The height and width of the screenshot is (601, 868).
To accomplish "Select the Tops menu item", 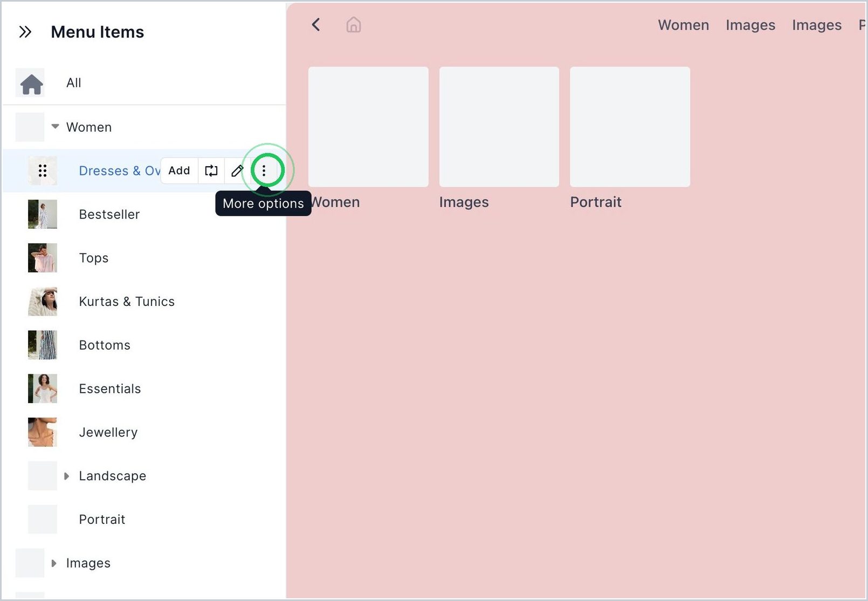I will pyautogui.click(x=144, y=258).
